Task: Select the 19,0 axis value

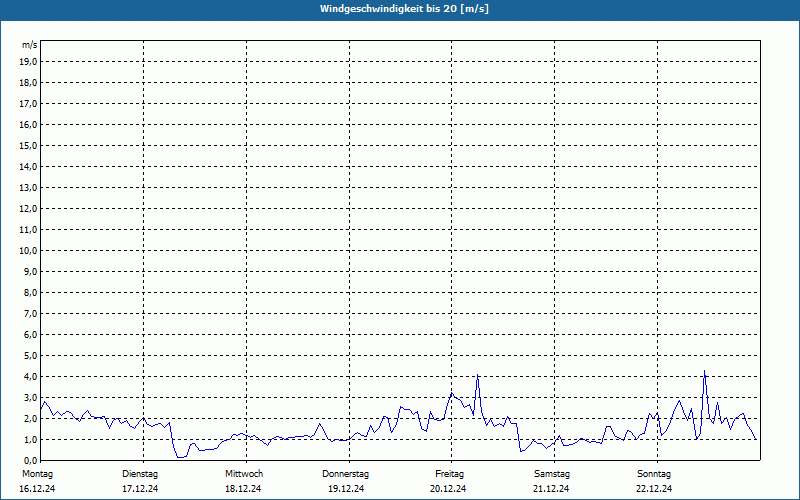Action: 28,62
